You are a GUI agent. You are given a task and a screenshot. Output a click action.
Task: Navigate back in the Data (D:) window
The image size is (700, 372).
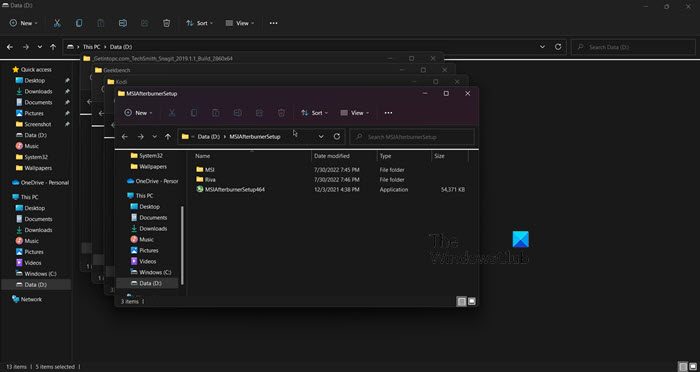coord(10,47)
